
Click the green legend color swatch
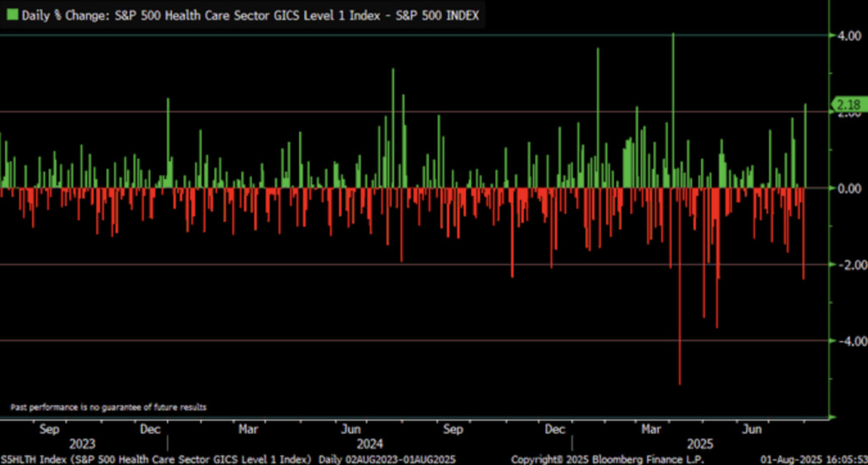pyautogui.click(x=11, y=16)
